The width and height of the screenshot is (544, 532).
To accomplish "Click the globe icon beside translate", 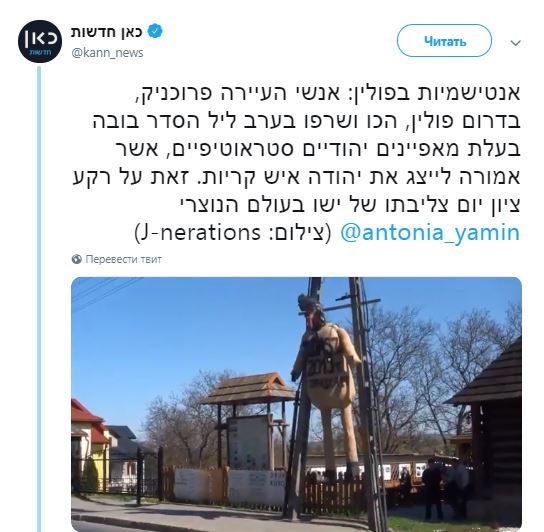I will [x=77, y=259].
